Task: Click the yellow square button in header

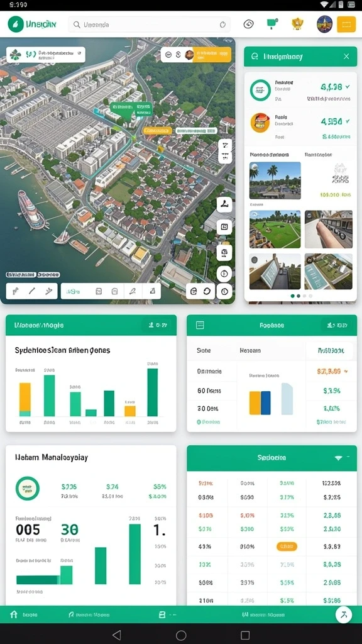Action: [346, 25]
